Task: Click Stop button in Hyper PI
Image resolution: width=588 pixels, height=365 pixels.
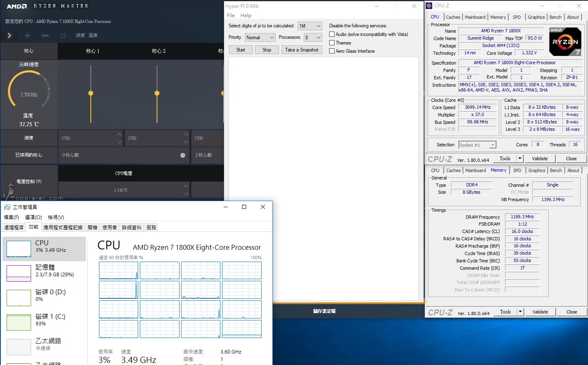Action: click(267, 50)
